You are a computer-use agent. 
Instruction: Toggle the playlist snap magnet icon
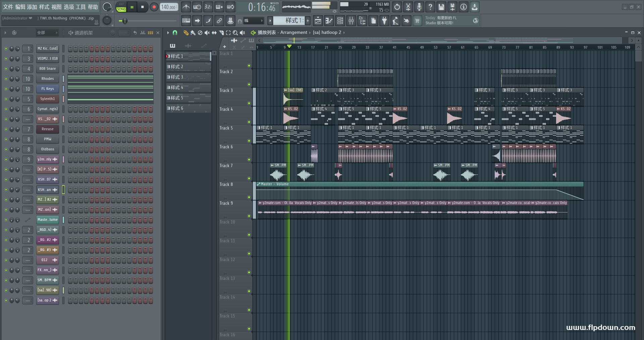175,33
